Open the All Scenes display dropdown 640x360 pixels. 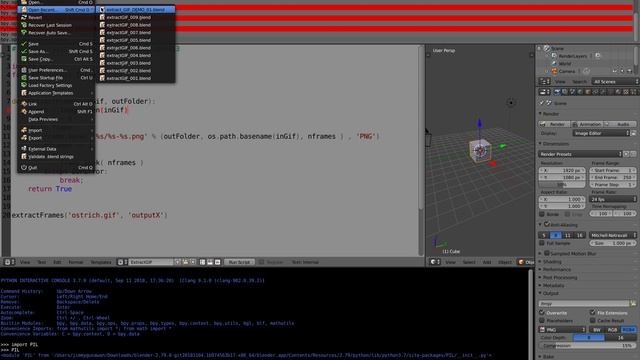point(616,82)
